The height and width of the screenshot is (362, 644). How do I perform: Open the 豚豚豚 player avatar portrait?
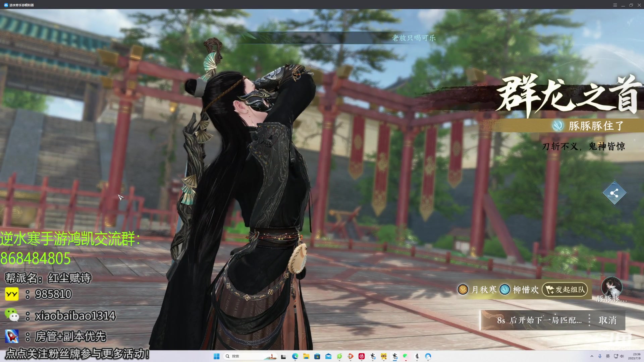[x=611, y=287]
